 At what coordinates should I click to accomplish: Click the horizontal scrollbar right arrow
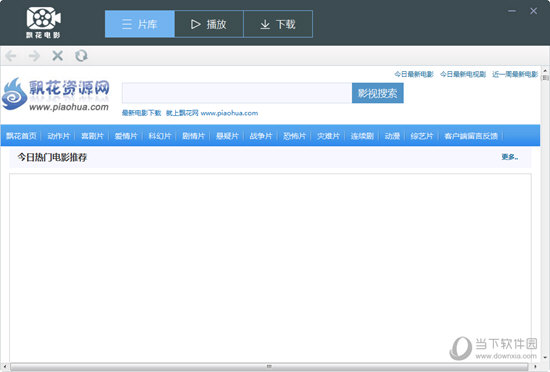click(x=535, y=367)
